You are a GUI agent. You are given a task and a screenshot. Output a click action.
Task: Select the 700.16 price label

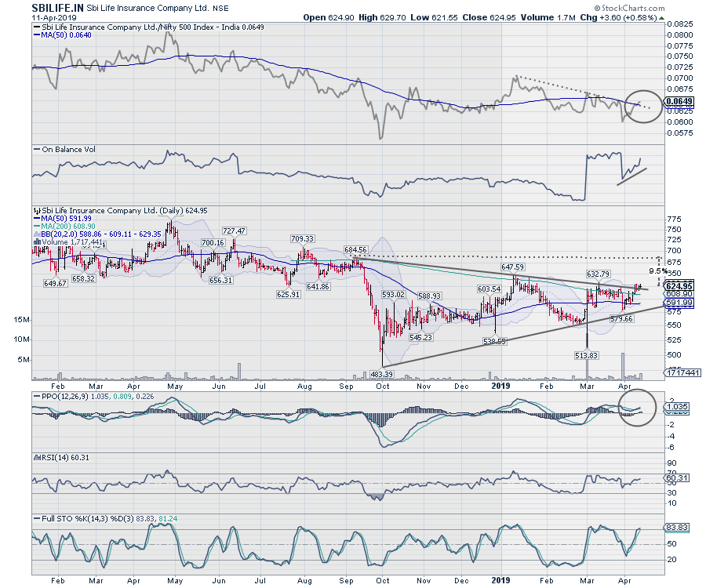[213, 243]
